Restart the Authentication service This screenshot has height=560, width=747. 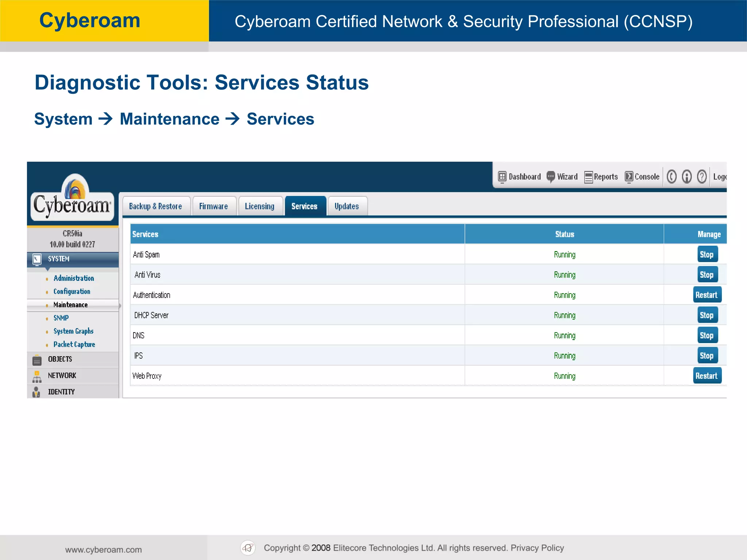pos(707,295)
